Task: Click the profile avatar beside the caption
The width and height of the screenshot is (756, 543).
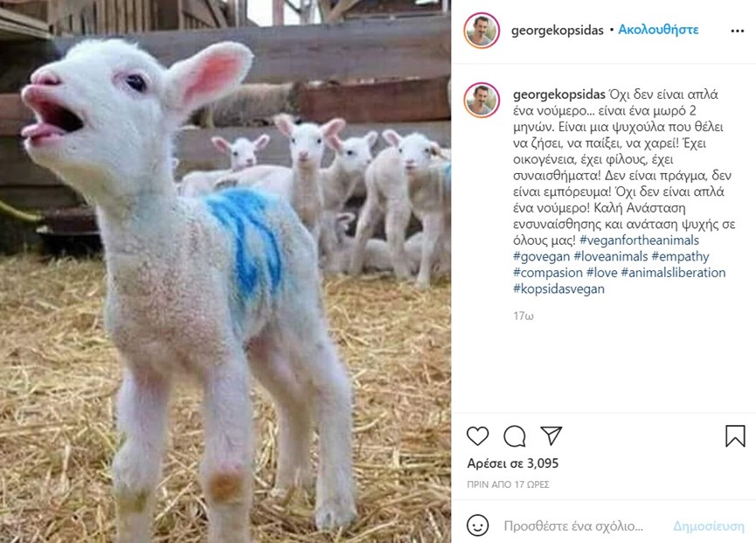Action: (x=482, y=100)
